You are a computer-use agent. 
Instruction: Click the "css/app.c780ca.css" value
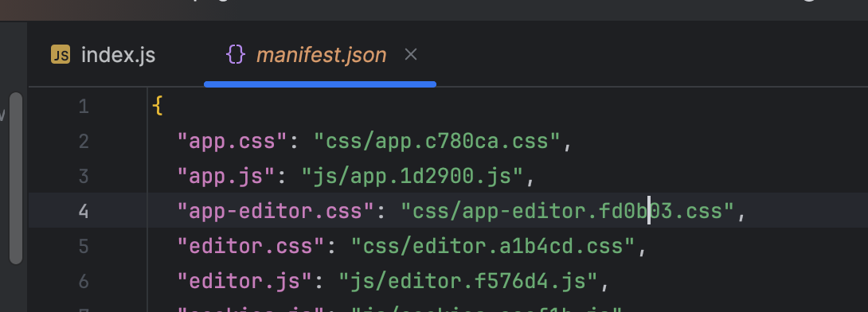[x=437, y=142]
